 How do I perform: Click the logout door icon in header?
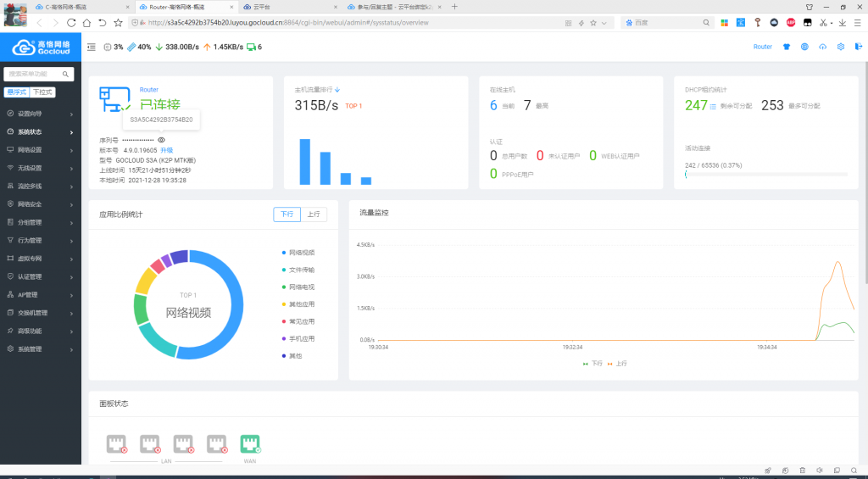coord(859,47)
